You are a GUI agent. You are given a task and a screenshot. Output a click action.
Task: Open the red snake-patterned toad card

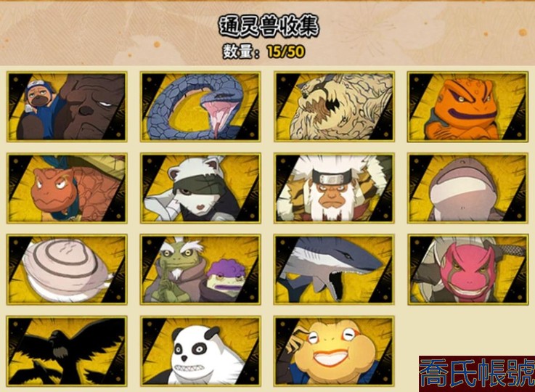coord(67,188)
